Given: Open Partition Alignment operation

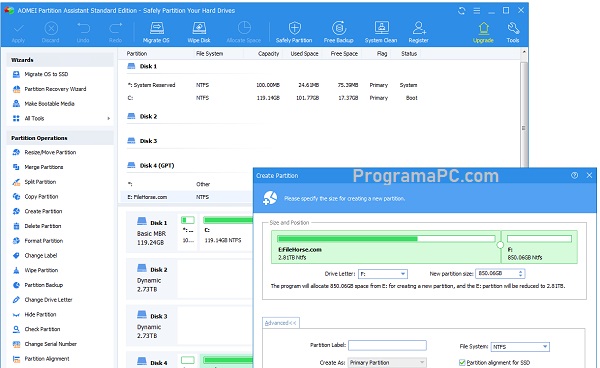Looking at the screenshot, I should pos(47,359).
